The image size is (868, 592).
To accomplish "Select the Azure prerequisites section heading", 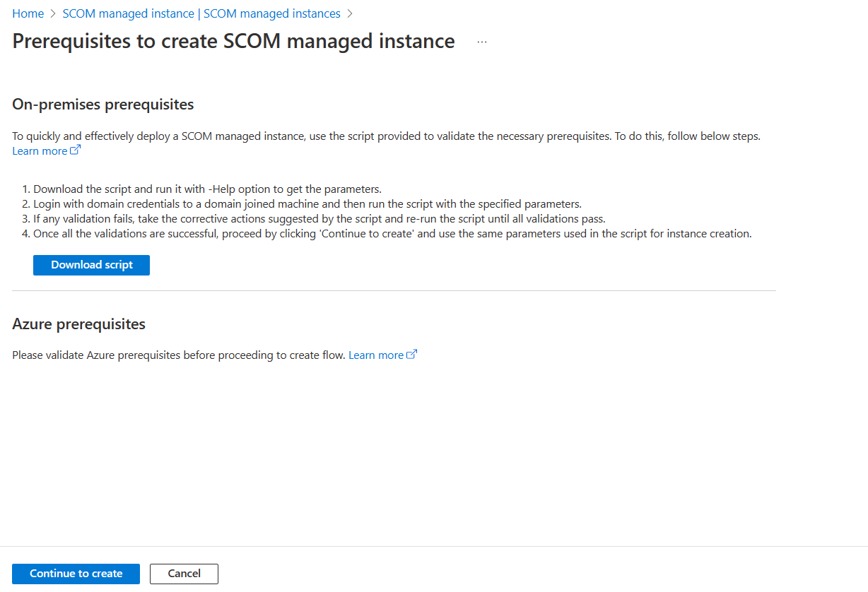I will (x=78, y=324).
